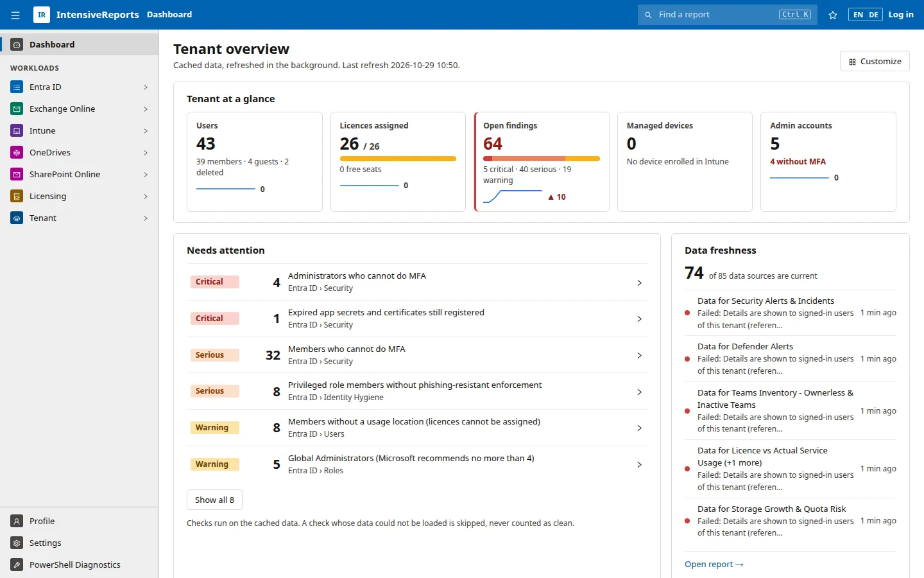
Task: Open the Administrators who cannot do MFA finding
Action: coord(417,282)
